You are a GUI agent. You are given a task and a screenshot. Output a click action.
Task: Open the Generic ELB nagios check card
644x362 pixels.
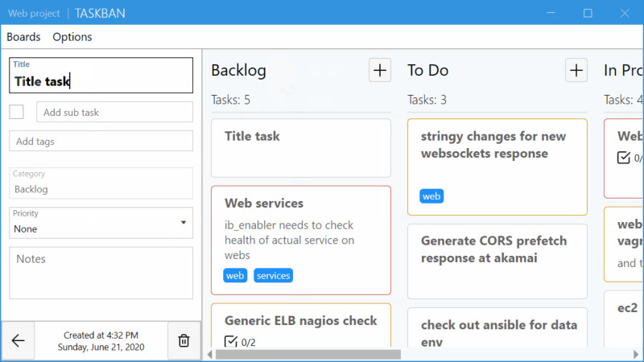point(301,326)
